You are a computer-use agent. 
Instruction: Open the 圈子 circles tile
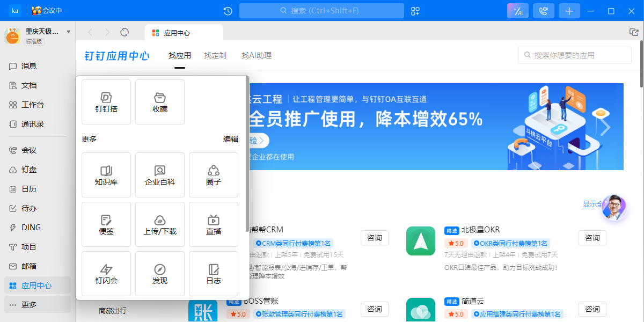coord(214,175)
